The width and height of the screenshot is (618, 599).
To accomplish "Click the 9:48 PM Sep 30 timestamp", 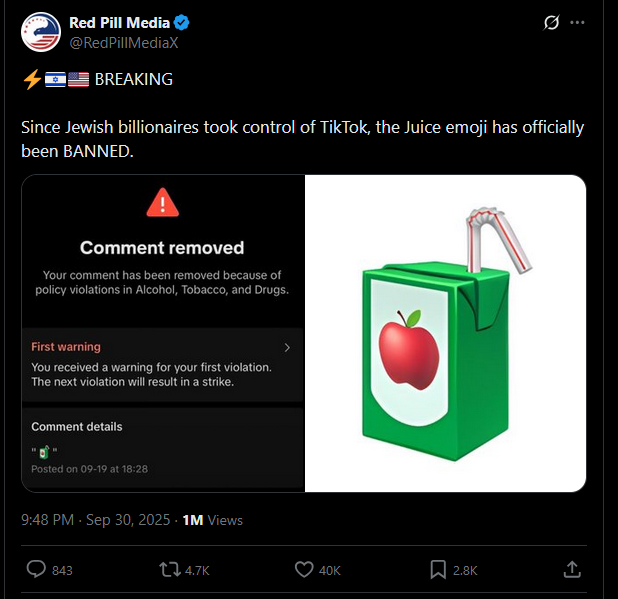I will pyautogui.click(x=95, y=520).
